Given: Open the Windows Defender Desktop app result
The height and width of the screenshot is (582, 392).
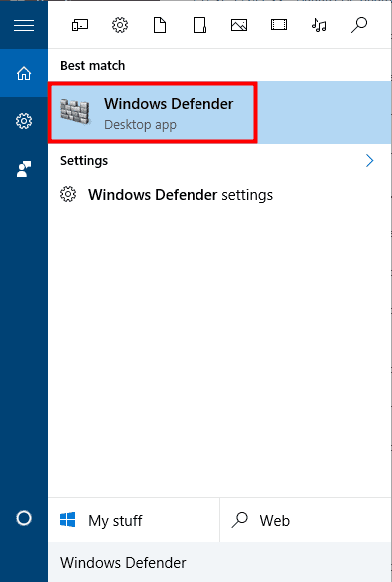Looking at the screenshot, I should (x=219, y=113).
